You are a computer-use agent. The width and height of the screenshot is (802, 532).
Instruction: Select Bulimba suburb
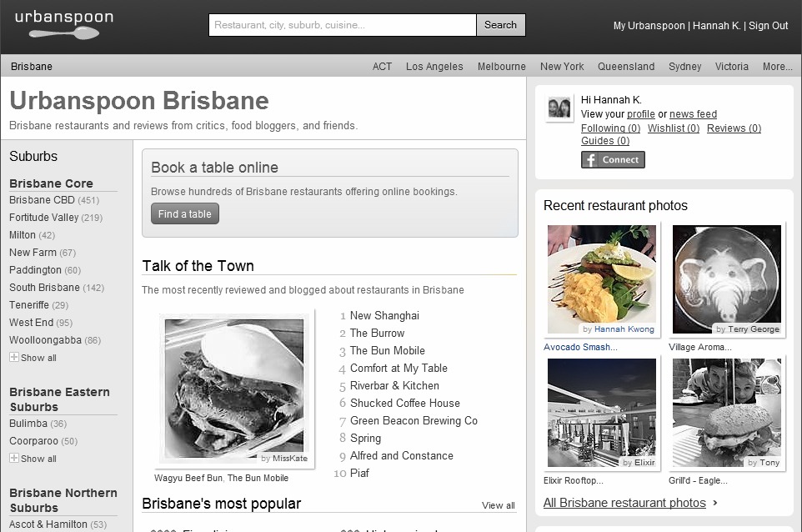(28, 424)
